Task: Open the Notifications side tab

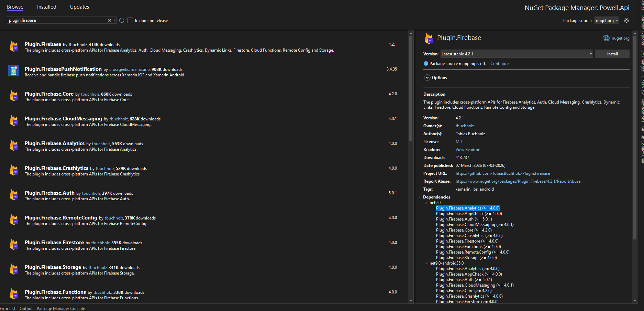Action: click(x=642, y=110)
